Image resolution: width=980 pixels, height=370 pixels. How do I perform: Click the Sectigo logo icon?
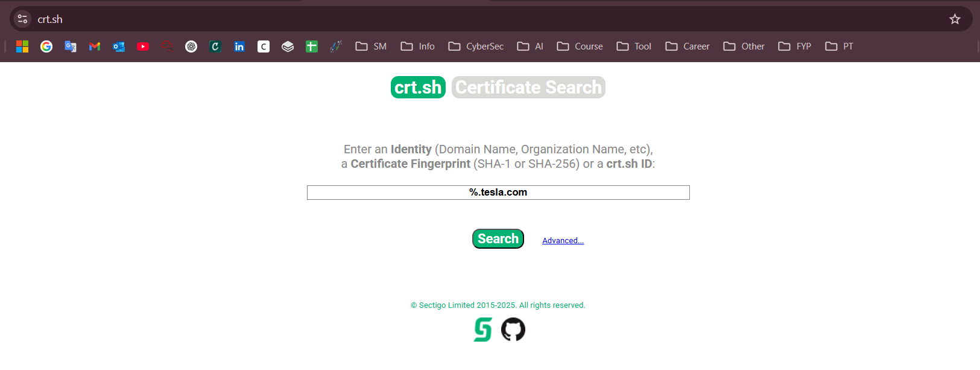482,330
